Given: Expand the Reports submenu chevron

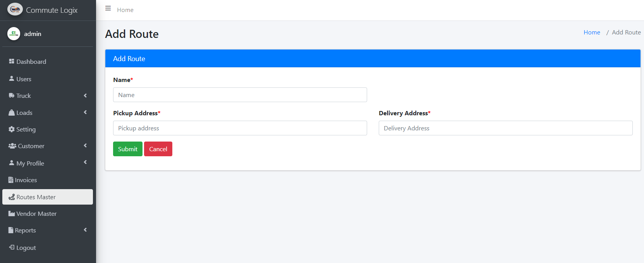Looking at the screenshot, I should coord(85,230).
